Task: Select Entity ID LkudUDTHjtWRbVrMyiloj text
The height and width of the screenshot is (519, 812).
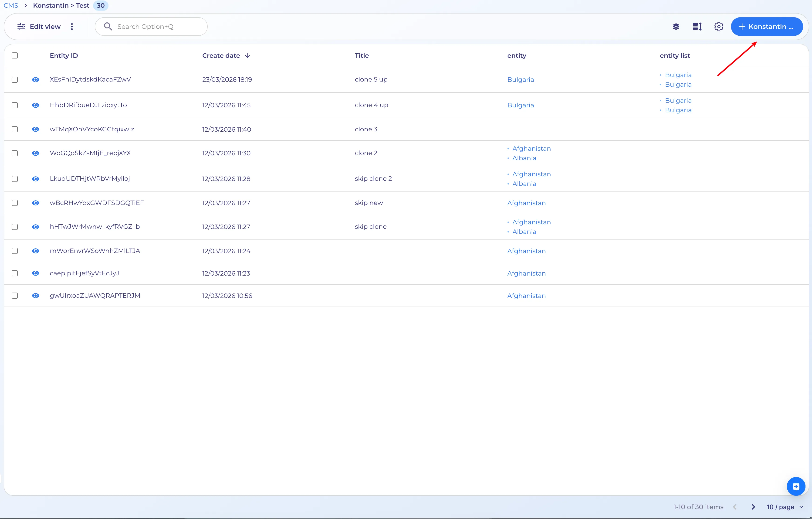Action: (90, 179)
